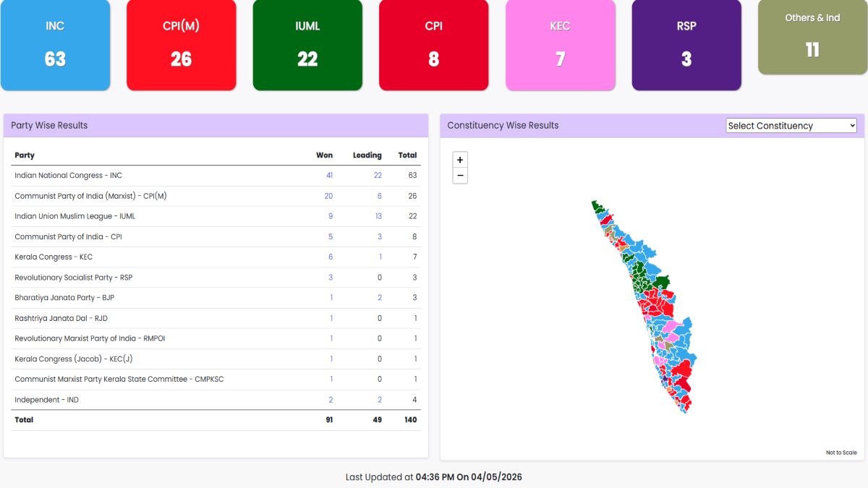The height and width of the screenshot is (488, 868).
Task: Open RSP won count 3
Action: click(x=331, y=278)
